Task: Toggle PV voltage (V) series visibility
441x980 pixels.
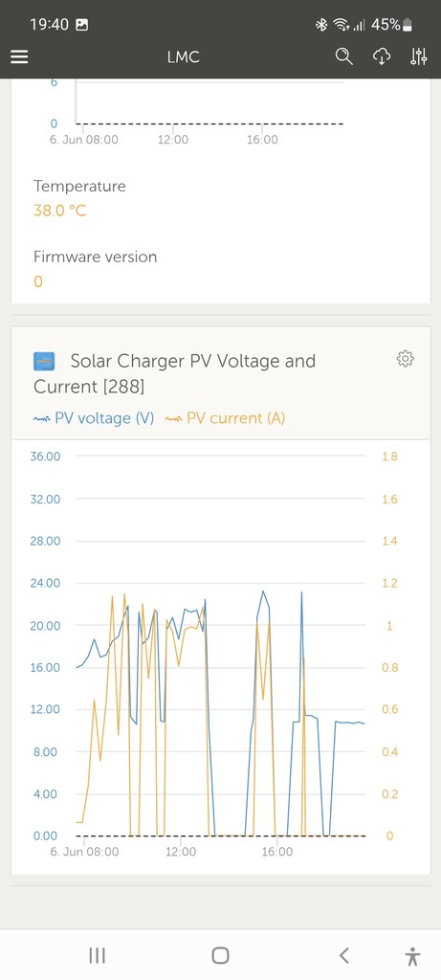Action: tap(94, 418)
